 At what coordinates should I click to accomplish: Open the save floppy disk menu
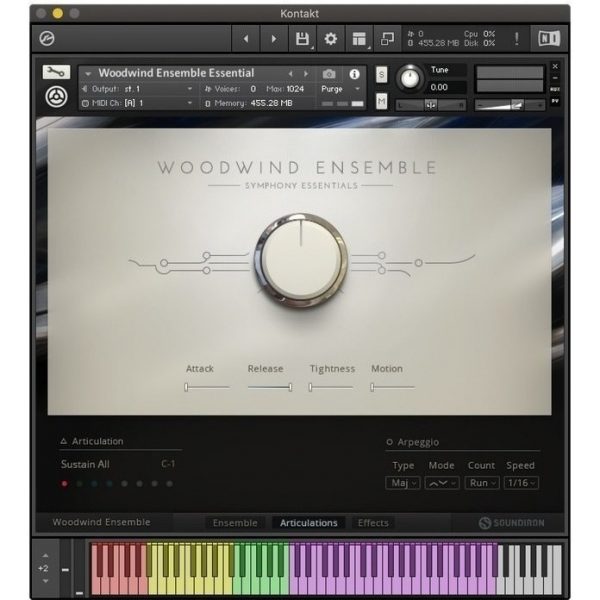302,39
